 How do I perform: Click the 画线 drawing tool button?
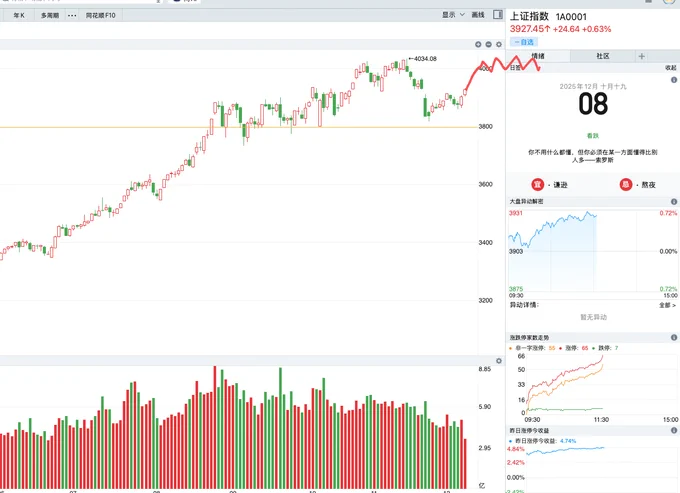478,15
